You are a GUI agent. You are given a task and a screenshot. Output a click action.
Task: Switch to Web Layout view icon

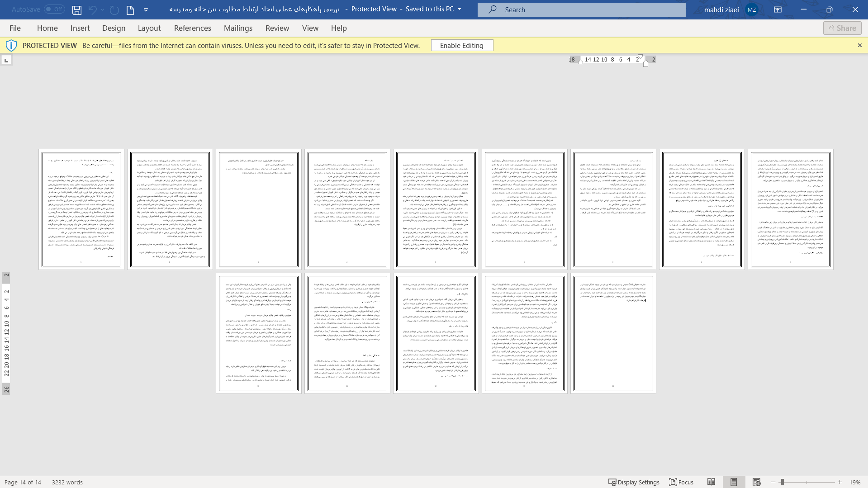coord(756,482)
